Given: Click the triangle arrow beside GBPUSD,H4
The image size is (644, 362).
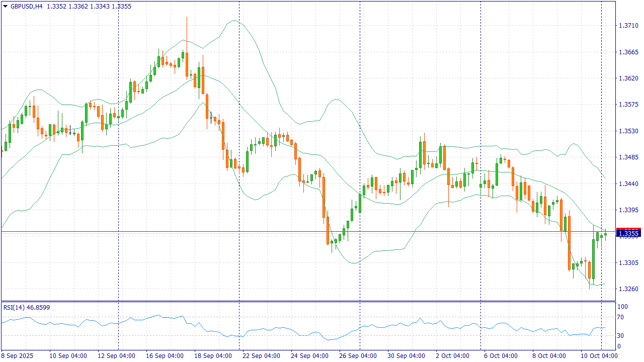Looking at the screenshot, I should click(5, 7).
